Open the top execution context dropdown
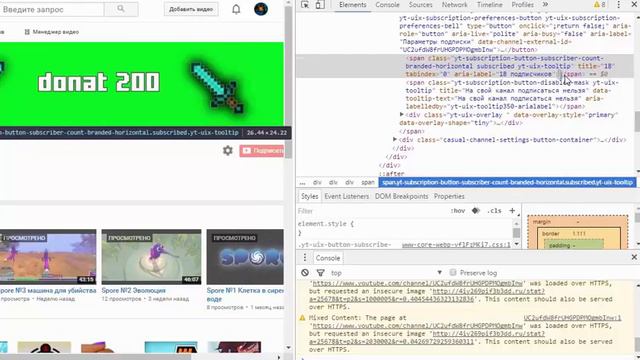The height and width of the screenshot is (360, 640). click(386, 273)
